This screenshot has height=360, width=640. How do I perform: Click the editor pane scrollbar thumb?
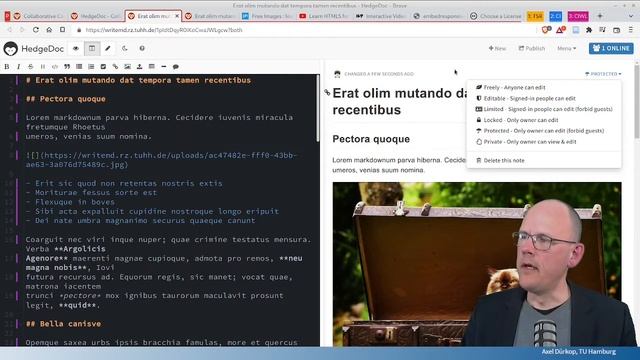coord(318,108)
